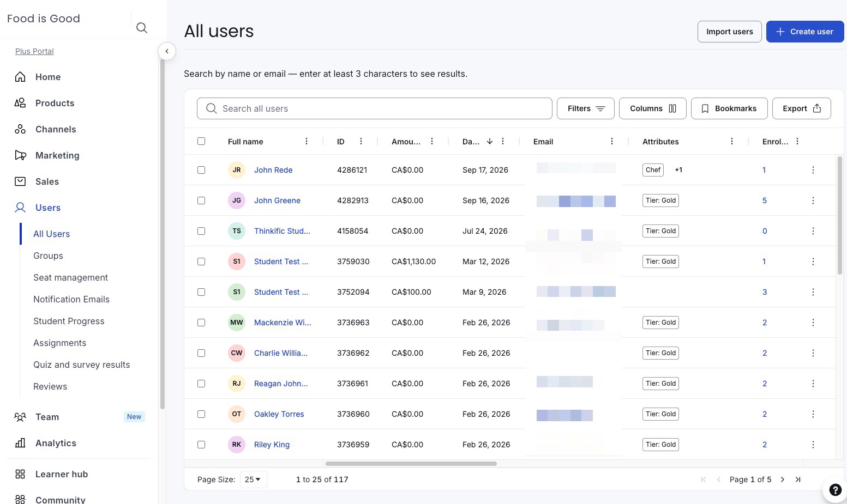Go to Analytics in the sidebar
This screenshot has width=847, height=504.
[56, 443]
